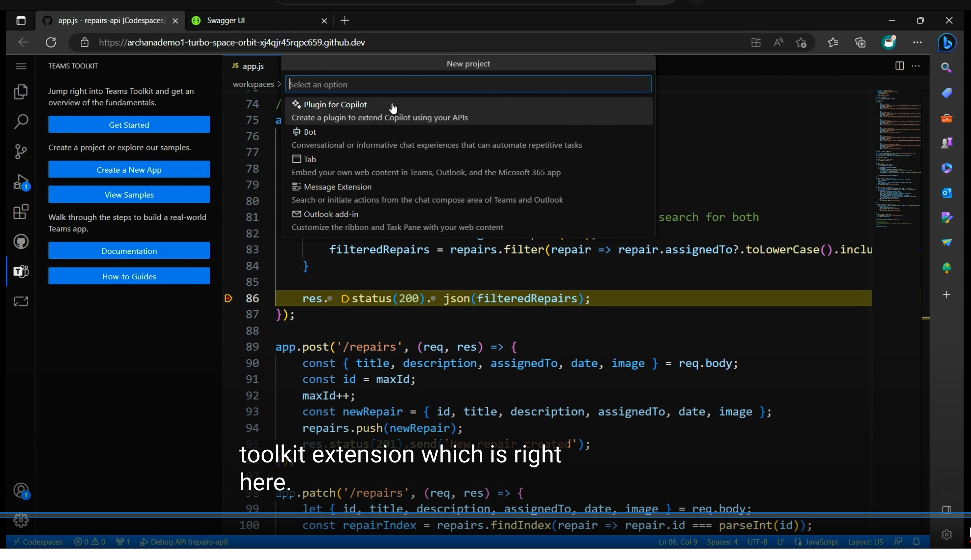Select the Tab project option
The width and height of the screenshot is (971, 560).
(x=469, y=166)
